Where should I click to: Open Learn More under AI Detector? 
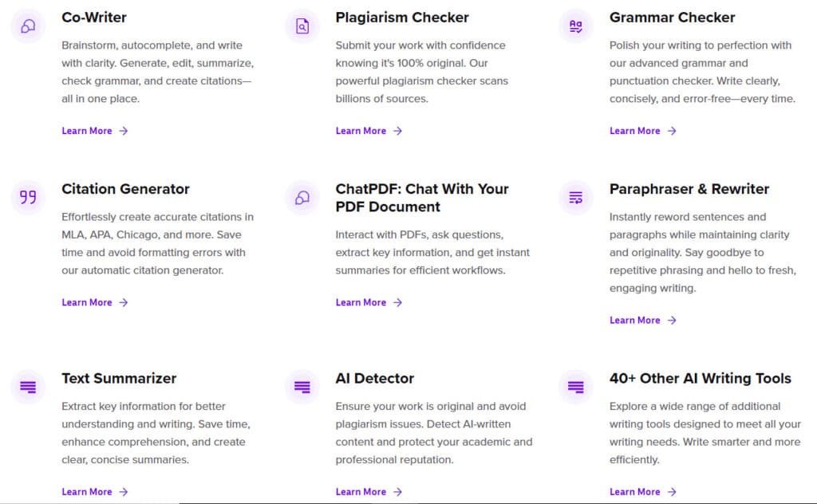pyautogui.click(x=361, y=491)
